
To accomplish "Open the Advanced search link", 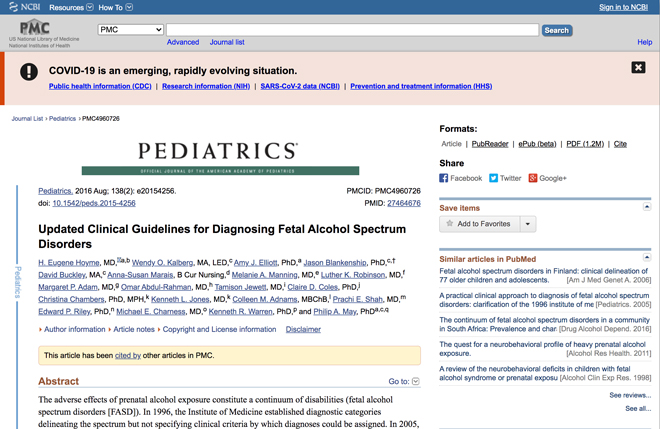I will 182,42.
